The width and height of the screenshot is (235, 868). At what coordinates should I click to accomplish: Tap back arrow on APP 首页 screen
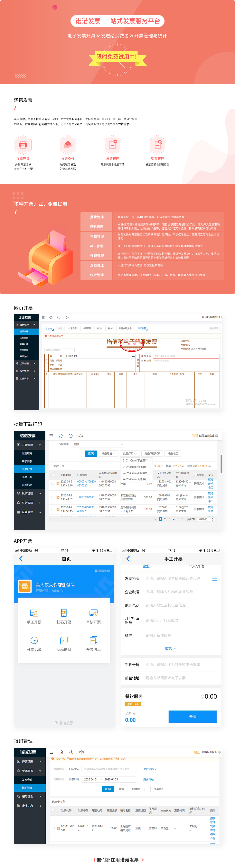pyautogui.click(x=21, y=559)
